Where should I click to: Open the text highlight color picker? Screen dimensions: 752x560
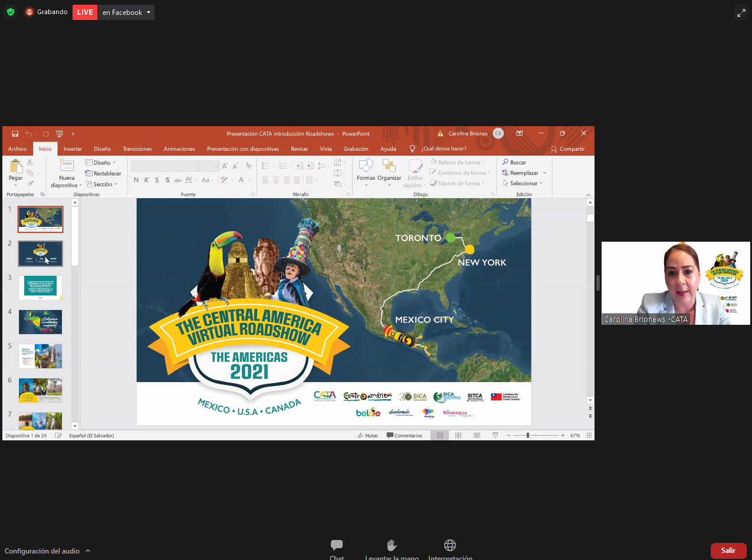225,180
